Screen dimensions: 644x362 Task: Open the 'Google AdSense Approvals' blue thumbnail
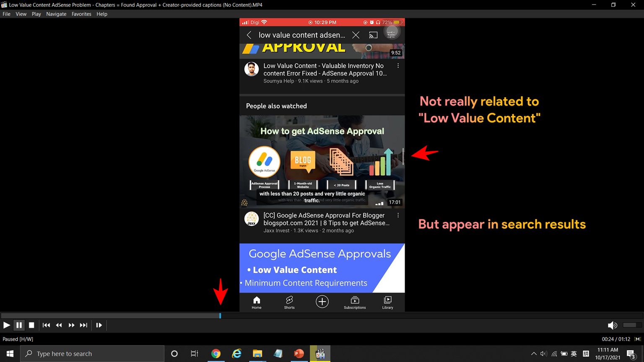pos(322,268)
